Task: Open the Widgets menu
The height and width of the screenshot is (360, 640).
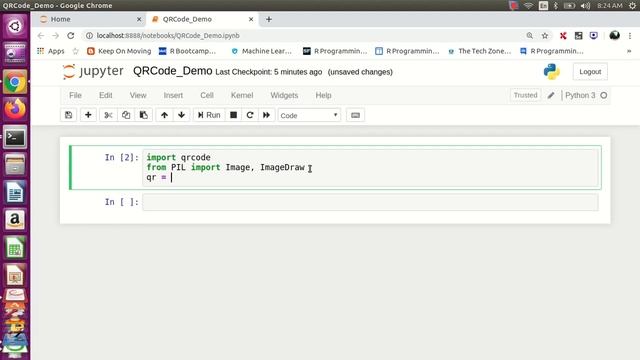Action: (284, 95)
